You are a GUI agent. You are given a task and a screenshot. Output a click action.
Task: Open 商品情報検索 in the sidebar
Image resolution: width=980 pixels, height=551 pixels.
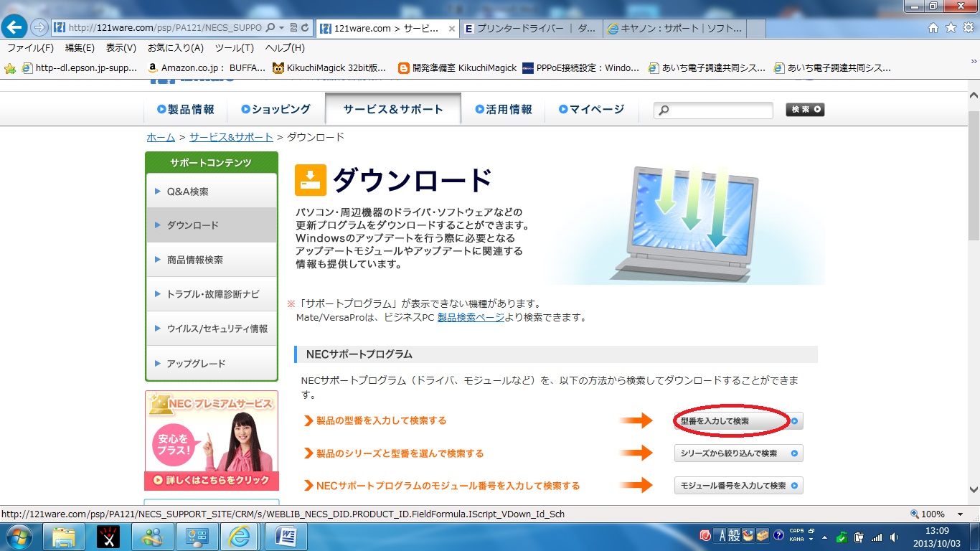(x=212, y=260)
